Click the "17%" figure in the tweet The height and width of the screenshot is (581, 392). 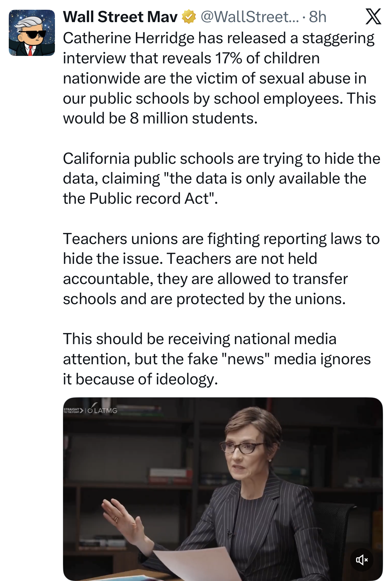228,58
